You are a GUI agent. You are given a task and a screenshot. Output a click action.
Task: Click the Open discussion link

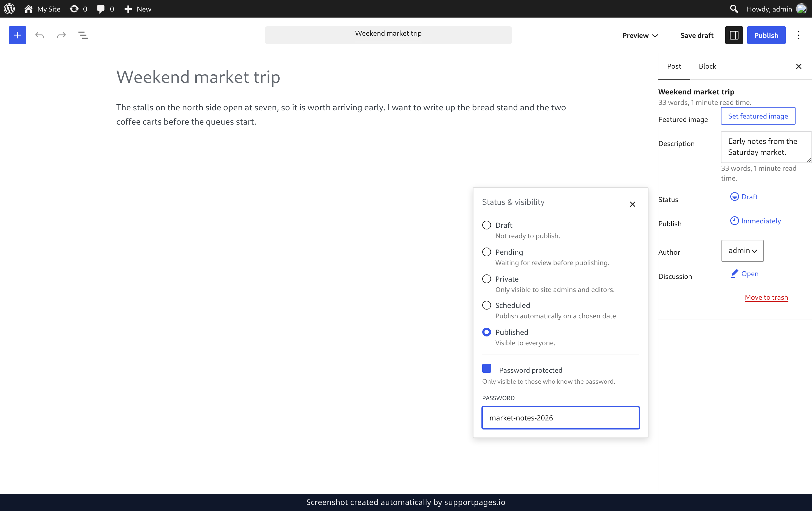(745, 274)
